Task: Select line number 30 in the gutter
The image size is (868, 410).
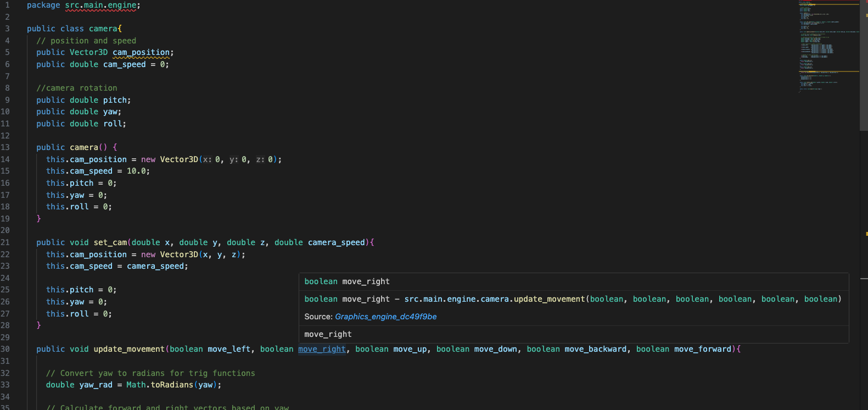Action: [5, 349]
